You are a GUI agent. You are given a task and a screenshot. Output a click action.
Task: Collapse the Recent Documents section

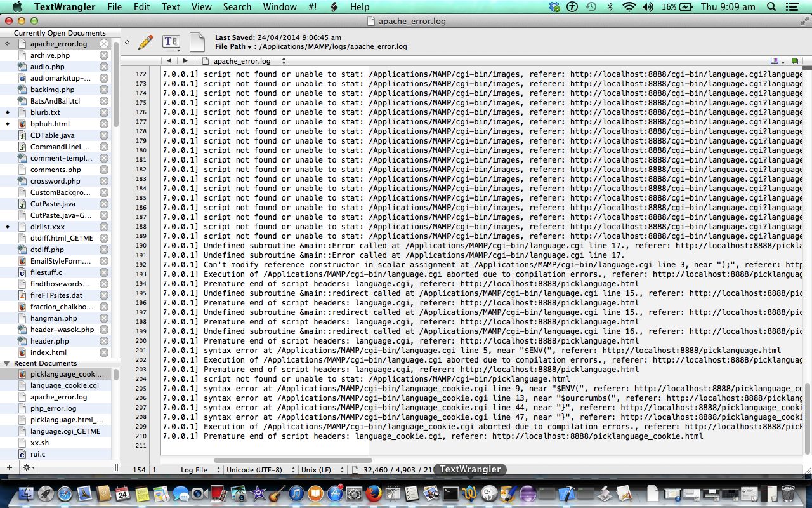click(x=7, y=363)
